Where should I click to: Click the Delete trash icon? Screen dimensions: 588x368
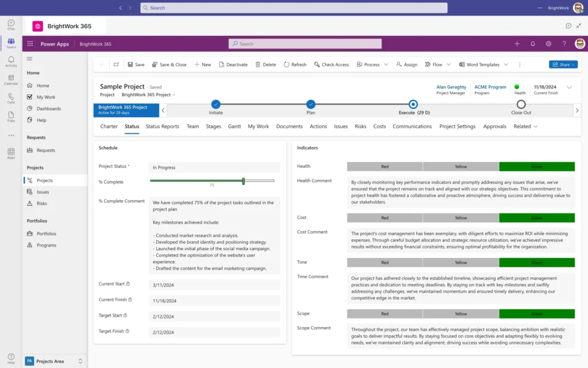pyautogui.click(x=258, y=65)
